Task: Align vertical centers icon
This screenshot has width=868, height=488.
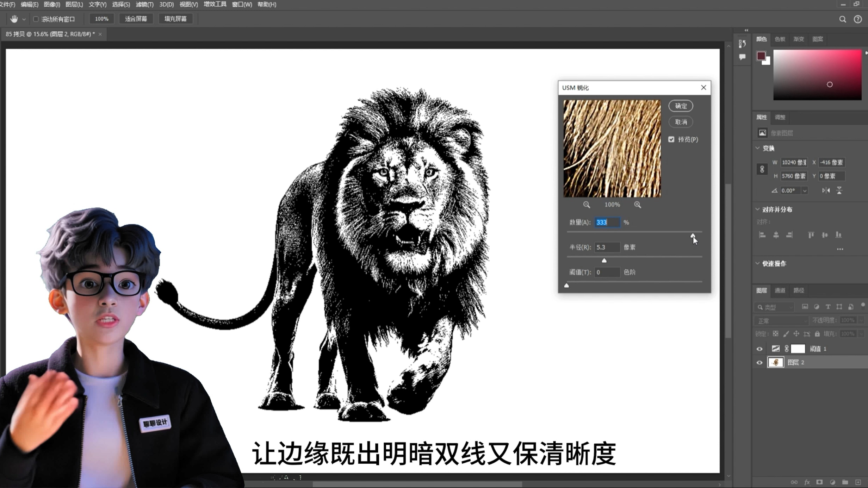Action: tap(825, 235)
